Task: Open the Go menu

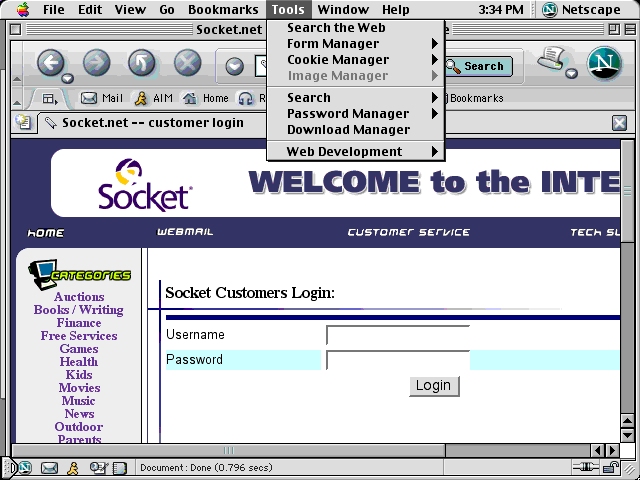Action: (x=167, y=9)
